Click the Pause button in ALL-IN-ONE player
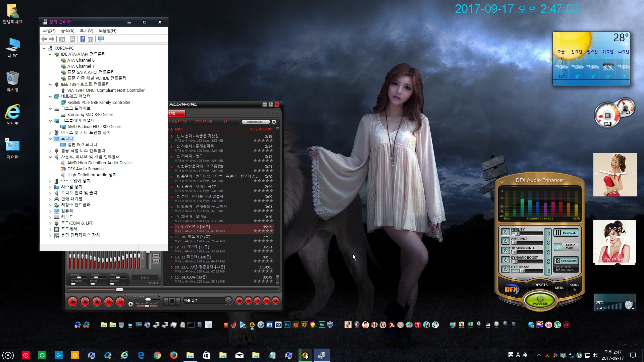644x362 pixels. tap(85, 302)
